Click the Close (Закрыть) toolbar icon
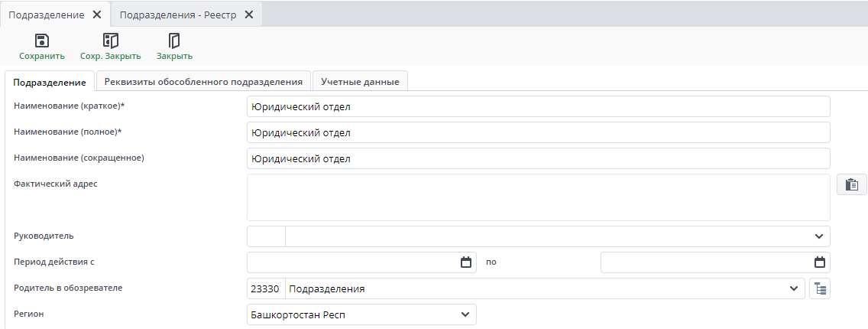 click(174, 41)
